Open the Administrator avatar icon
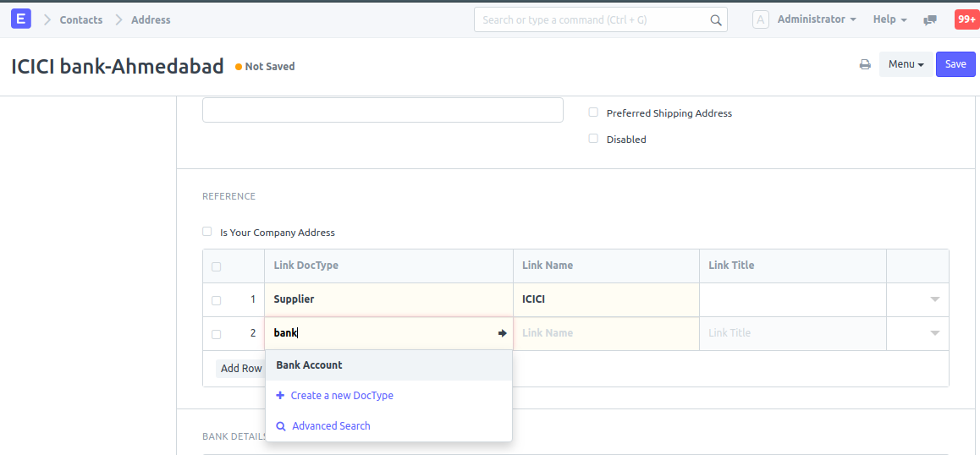Screen dimensions: 980x455 761,19
